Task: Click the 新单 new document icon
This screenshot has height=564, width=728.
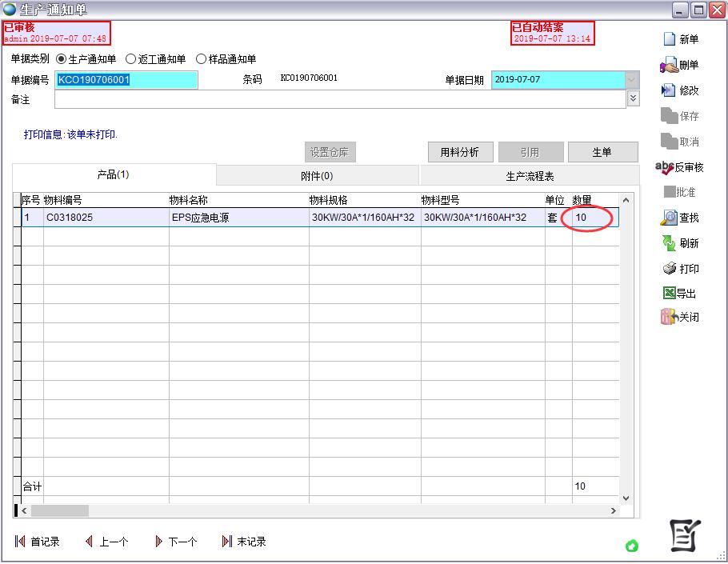Action: point(670,39)
